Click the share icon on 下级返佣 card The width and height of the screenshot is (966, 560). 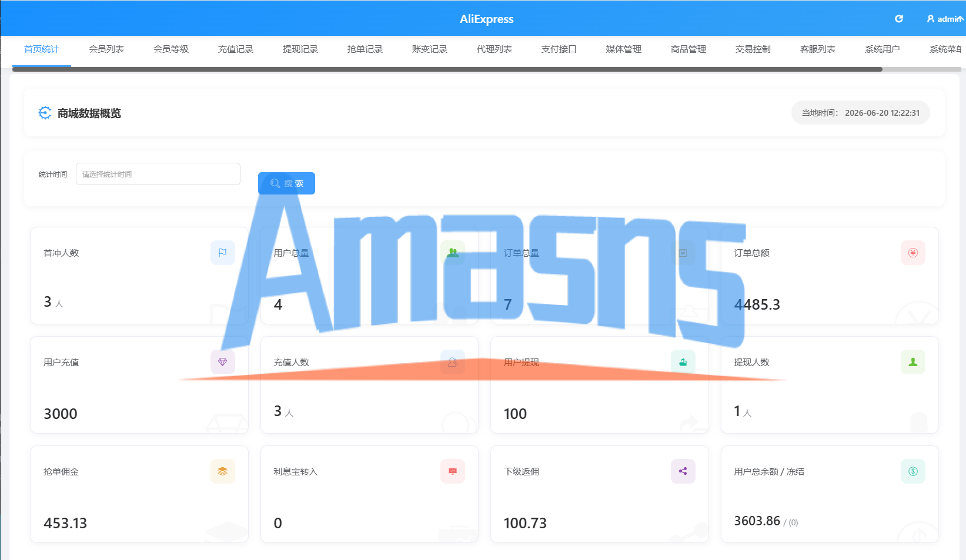[683, 471]
